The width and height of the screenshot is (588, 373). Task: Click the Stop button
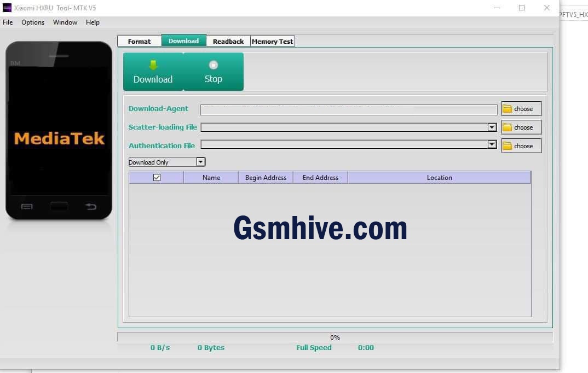pos(214,72)
